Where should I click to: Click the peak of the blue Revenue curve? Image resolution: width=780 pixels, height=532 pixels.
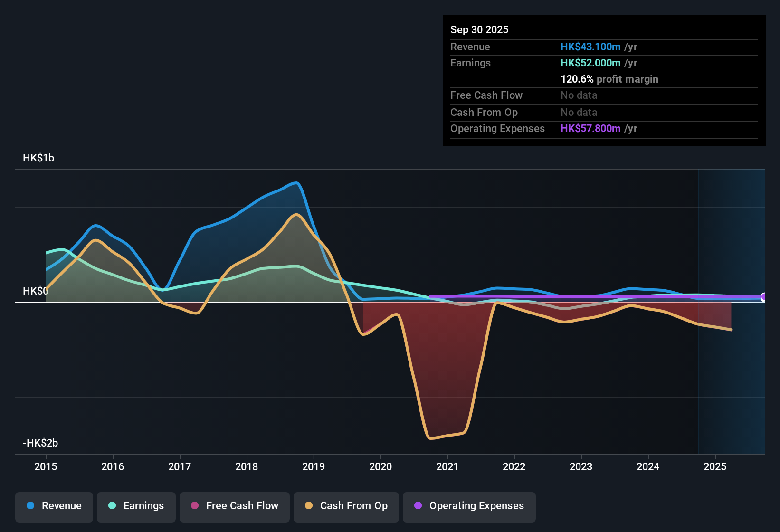click(295, 183)
